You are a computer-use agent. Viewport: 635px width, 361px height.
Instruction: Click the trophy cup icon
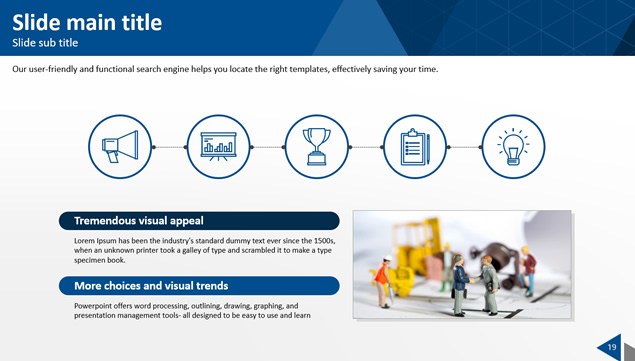[x=317, y=147]
